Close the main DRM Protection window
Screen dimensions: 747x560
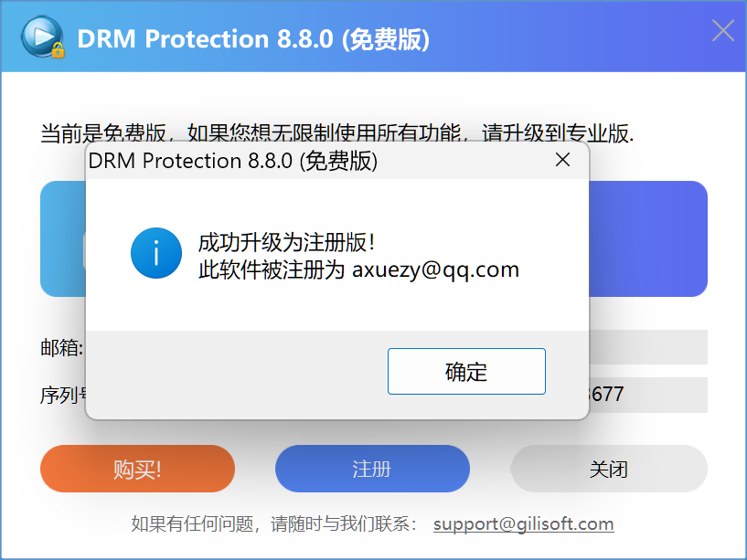[722, 31]
